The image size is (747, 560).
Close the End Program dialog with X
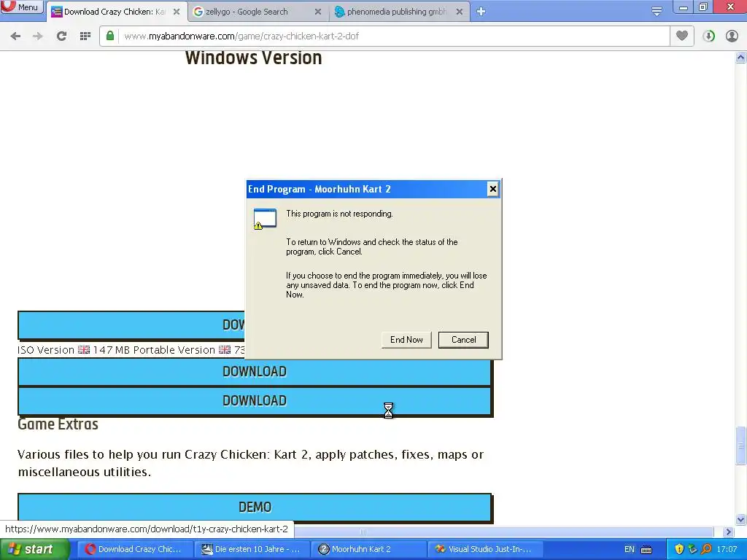pos(492,189)
